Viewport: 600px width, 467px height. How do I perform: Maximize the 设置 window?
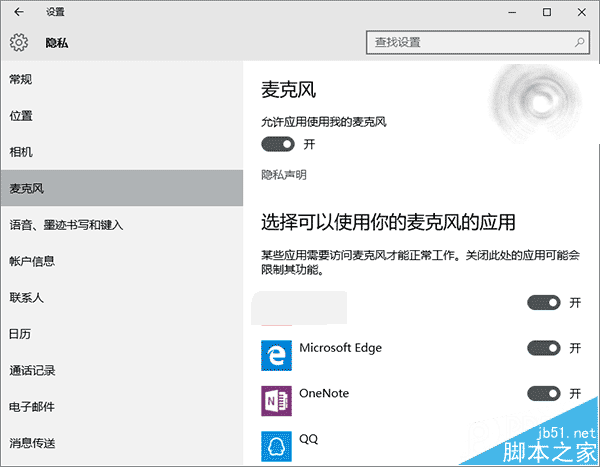click(547, 12)
